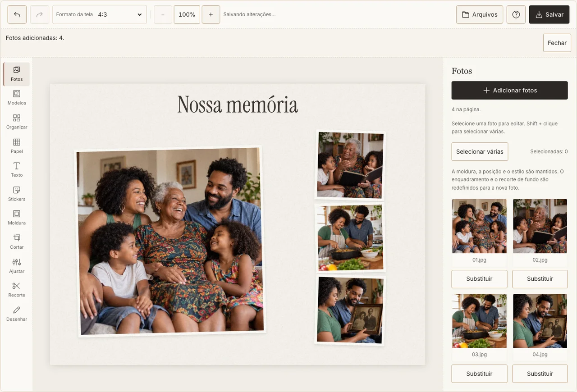
Task: Open the Formato da tela 4:3 dropdown
Action: (100, 14)
